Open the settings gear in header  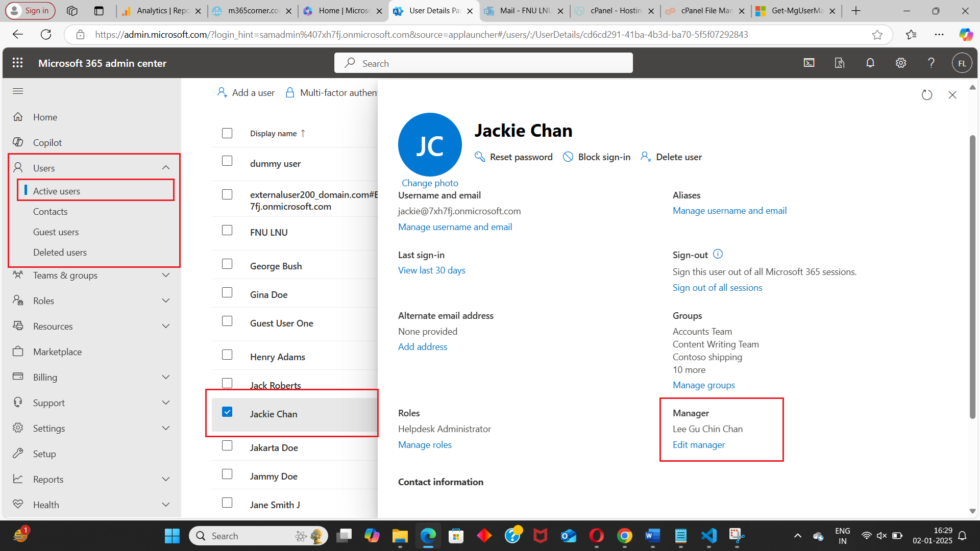point(901,63)
